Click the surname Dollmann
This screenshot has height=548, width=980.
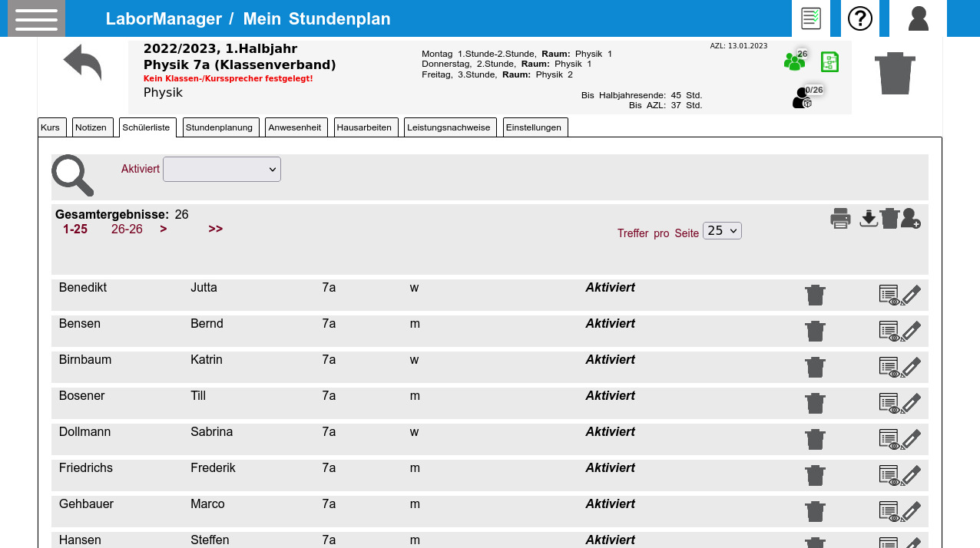(x=84, y=431)
